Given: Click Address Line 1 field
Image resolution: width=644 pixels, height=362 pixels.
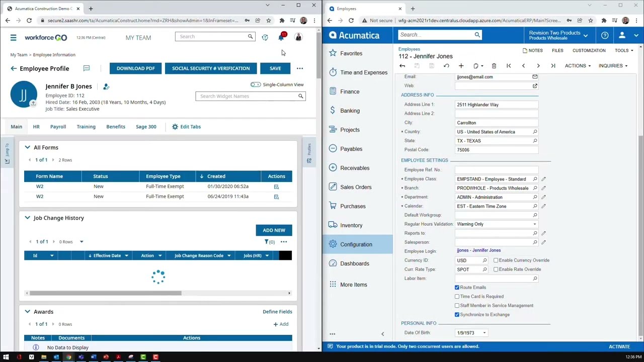Looking at the screenshot, I should click(x=496, y=105).
